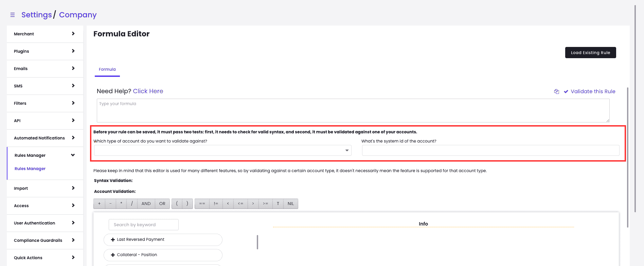Insert the multiply asterisk operator

[x=121, y=204]
